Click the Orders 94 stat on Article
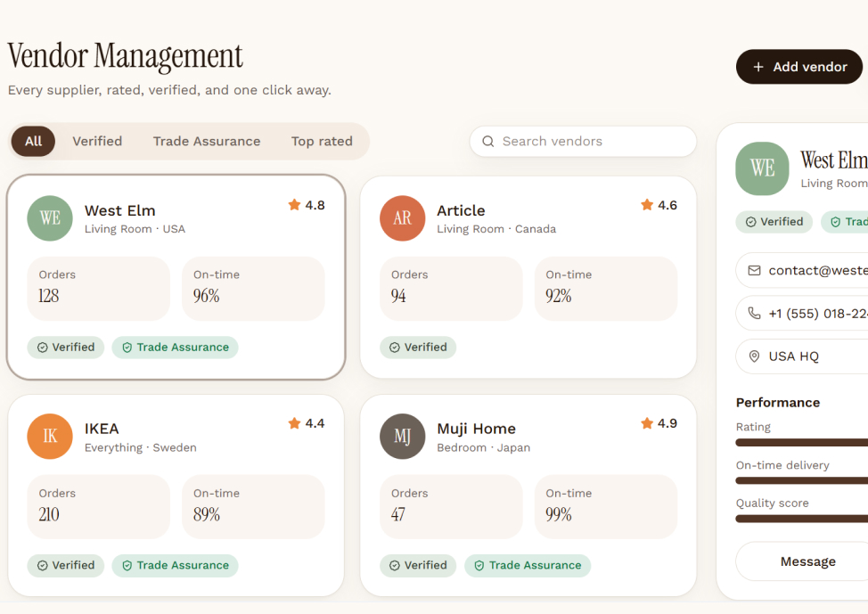This screenshot has height=614, width=868. coord(451,289)
